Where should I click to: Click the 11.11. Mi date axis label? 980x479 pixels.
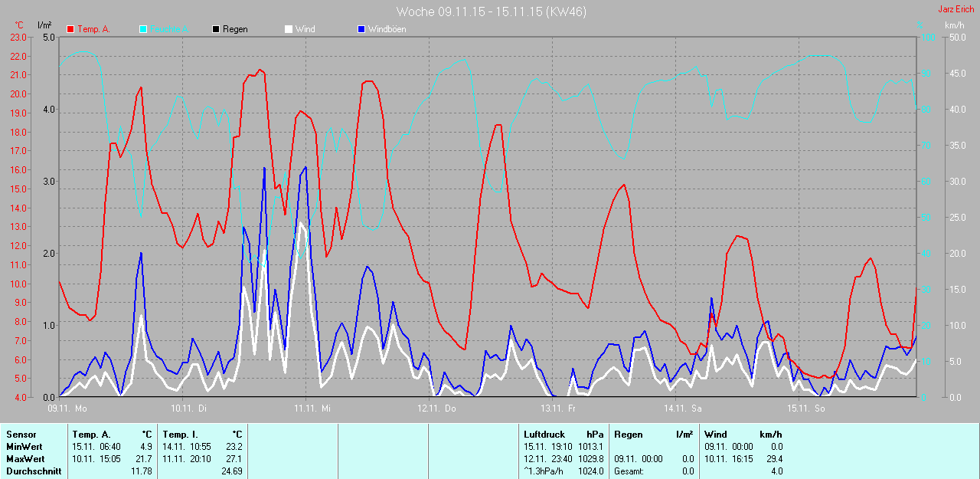pos(311,408)
